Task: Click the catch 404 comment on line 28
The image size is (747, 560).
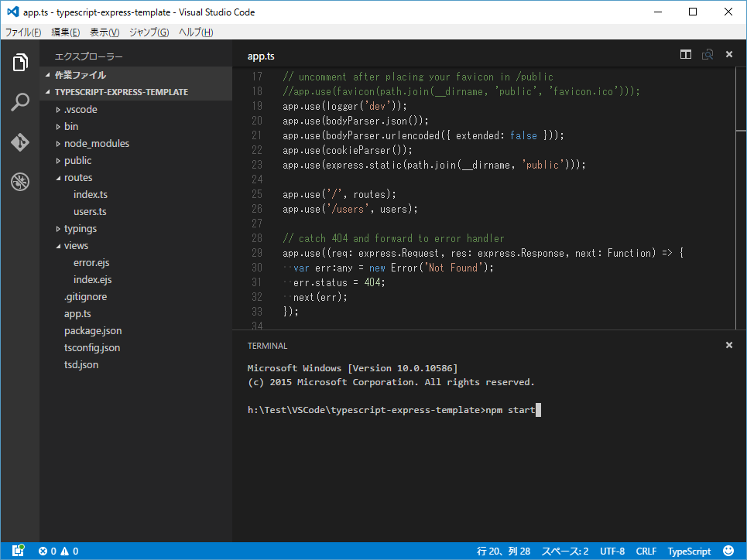Action: [x=393, y=238]
